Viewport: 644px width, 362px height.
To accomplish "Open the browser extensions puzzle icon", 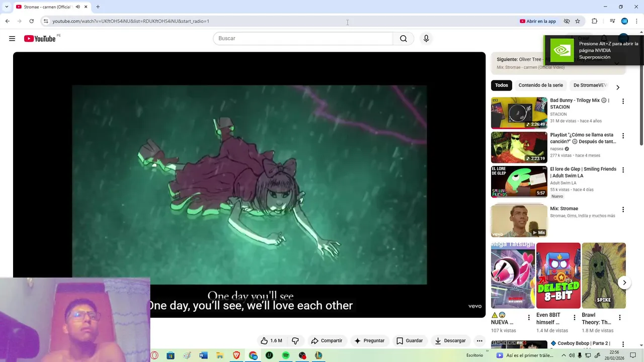I will 595,21.
